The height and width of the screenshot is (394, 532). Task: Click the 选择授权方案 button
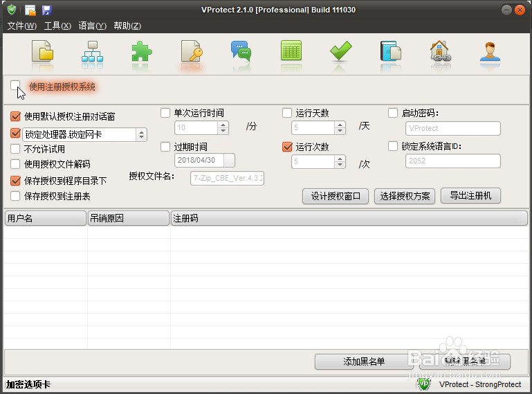click(x=405, y=196)
